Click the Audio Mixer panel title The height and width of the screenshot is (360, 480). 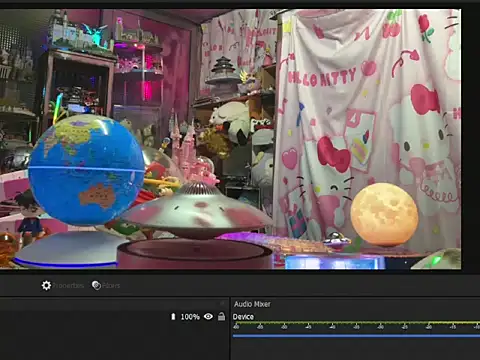252,304
